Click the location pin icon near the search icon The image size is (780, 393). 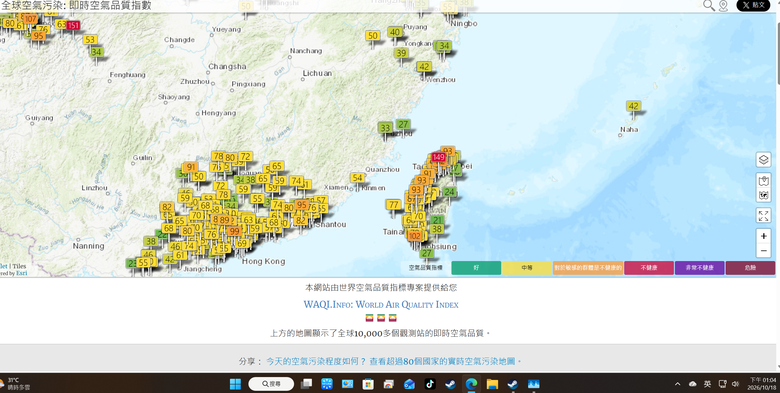(x=723, y=5)
